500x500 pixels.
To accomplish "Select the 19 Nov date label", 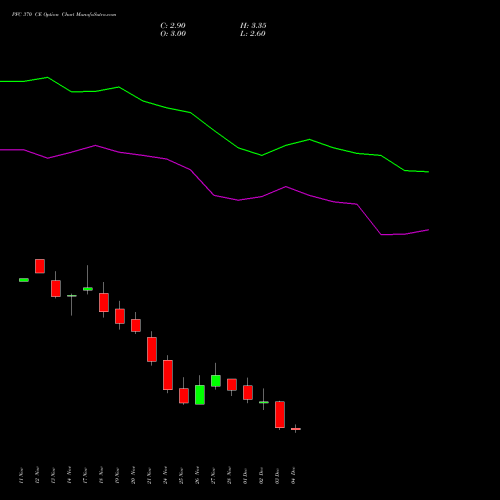I will coord(117,476).
